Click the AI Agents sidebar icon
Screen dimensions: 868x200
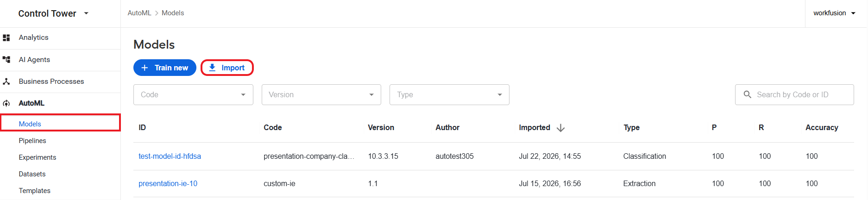(x=6, y=59)
